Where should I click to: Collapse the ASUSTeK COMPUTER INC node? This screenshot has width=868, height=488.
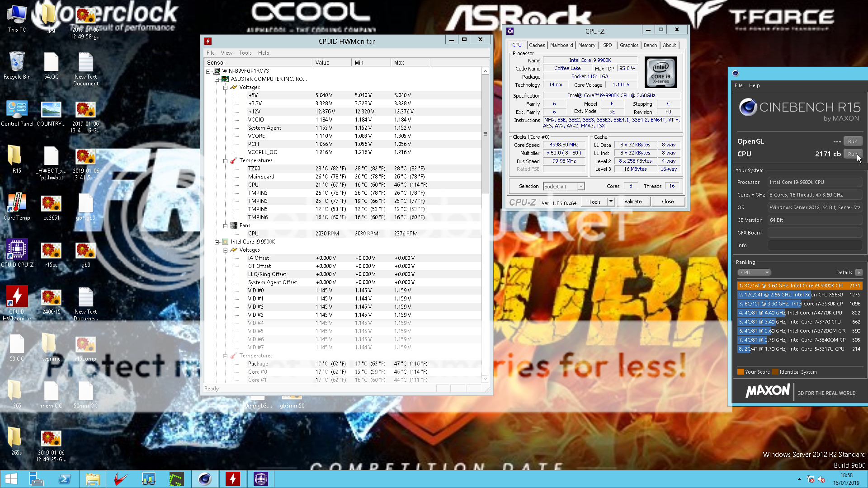pyautogui.click(x=217, y=79)
